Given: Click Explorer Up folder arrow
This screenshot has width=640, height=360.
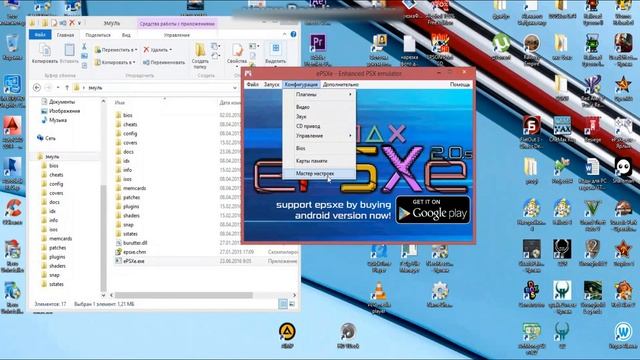Looking at the screenshot, I should click(67, 88).
